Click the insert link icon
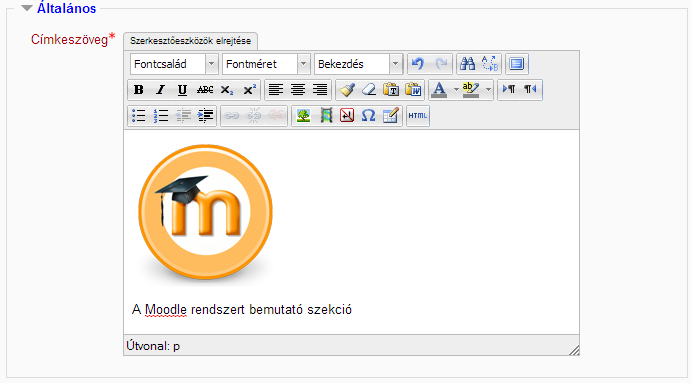691x383 pixels. coord(231,116)
